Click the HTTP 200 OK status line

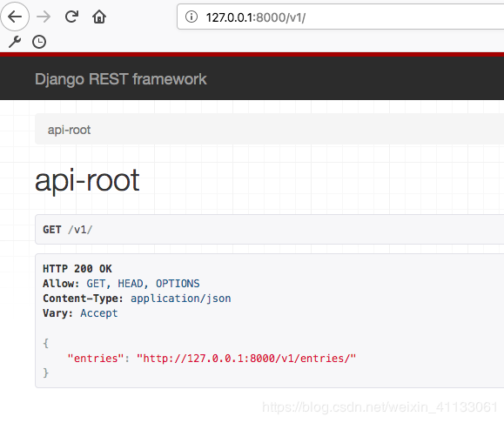[77, 269]
